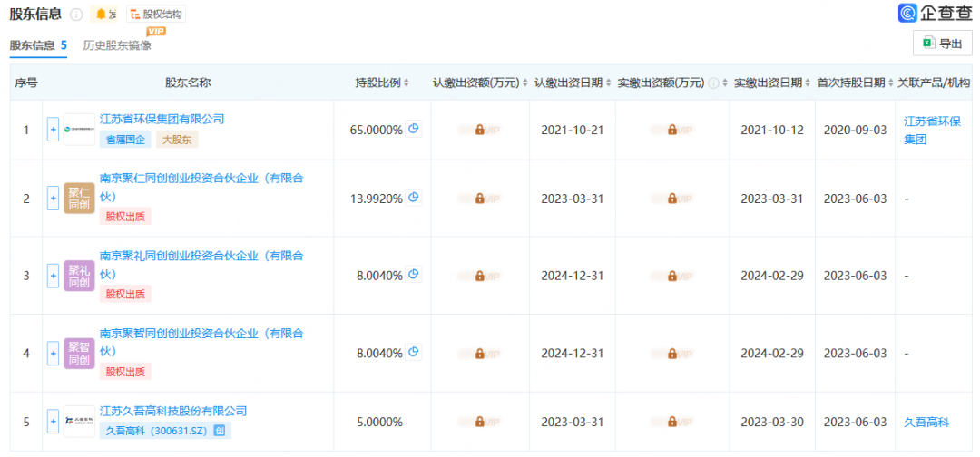Viewport: 980px width, 457px height.
Task: Expand row of 南京聚仁同创 partnership
Action: tap(54, 199)
